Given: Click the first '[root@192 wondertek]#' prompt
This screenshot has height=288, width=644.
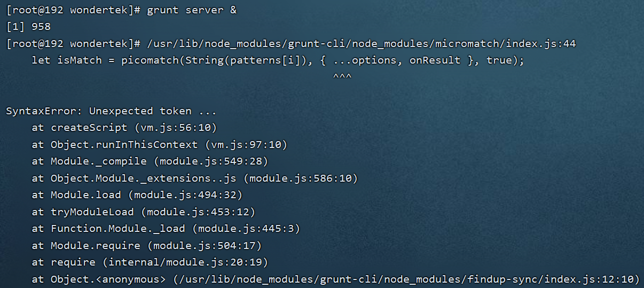Looking at the screenshot, I should (73, 10).
